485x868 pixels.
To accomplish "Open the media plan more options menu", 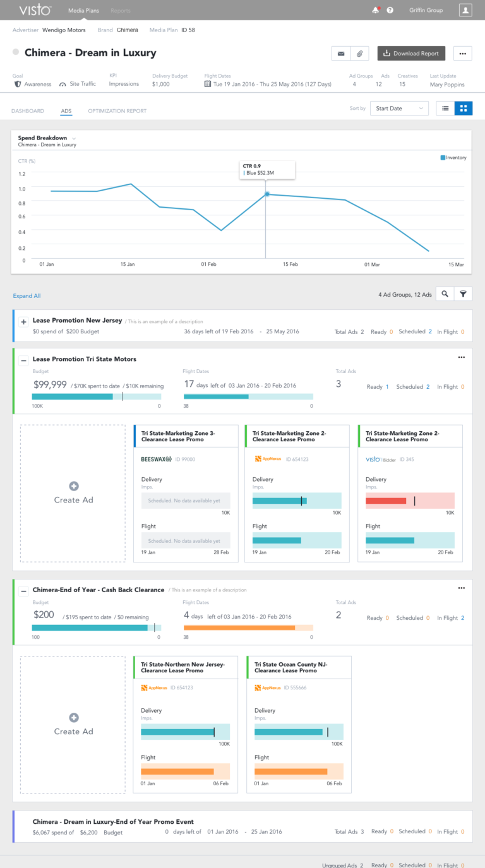I will point(463,54).
